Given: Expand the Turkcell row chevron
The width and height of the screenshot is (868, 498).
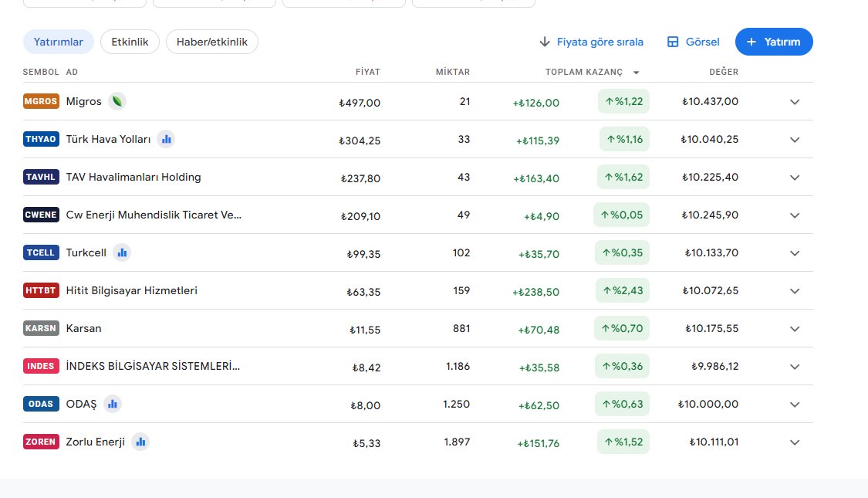Looking at the screenshot, I should 795,253.
